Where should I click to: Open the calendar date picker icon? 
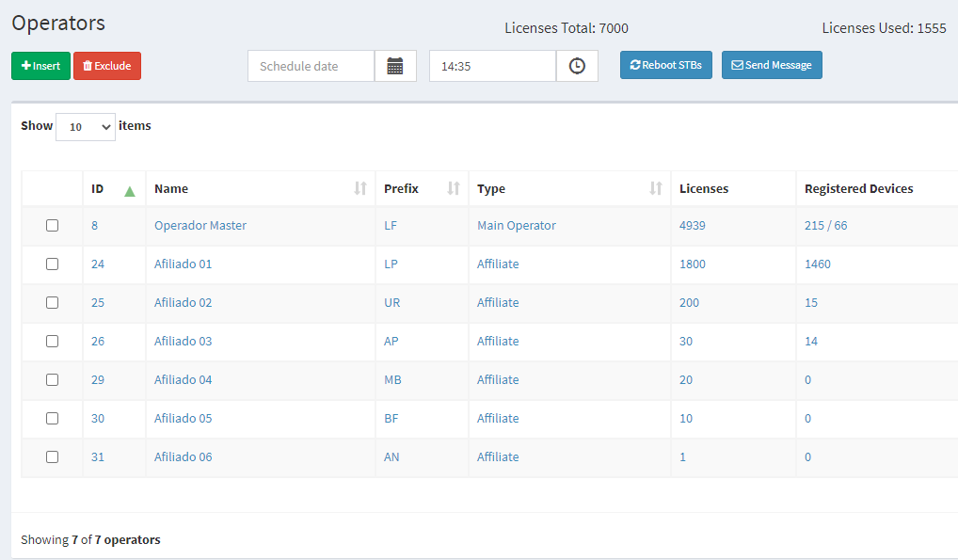tap(395, 66)
